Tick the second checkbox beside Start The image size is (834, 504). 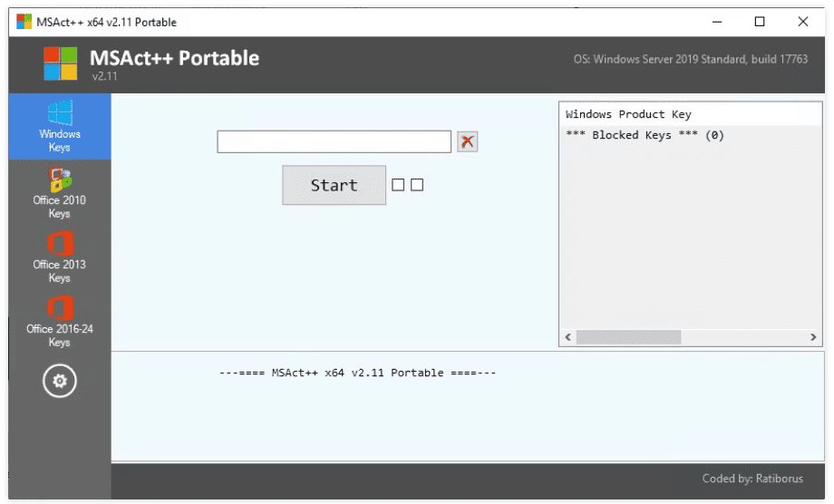[x=417, y=185]
